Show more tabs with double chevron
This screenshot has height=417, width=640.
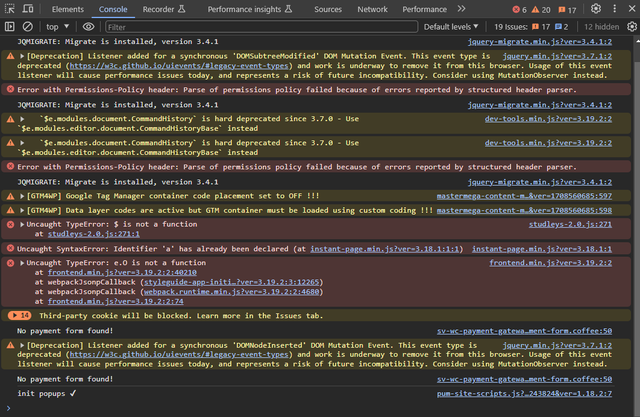461,9
